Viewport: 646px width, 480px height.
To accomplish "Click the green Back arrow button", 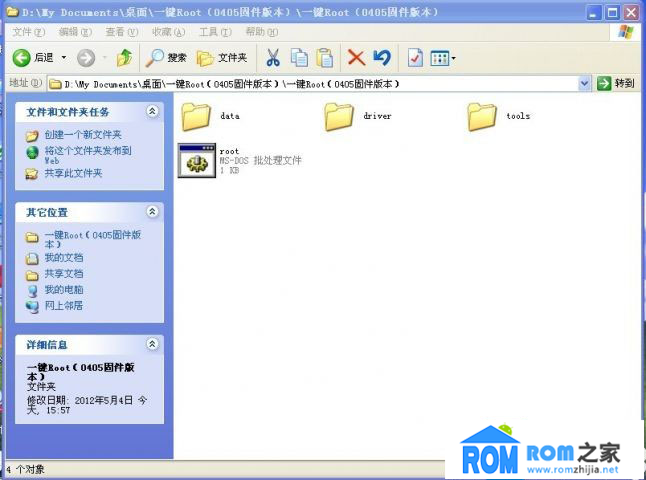I will click(21, 58).
